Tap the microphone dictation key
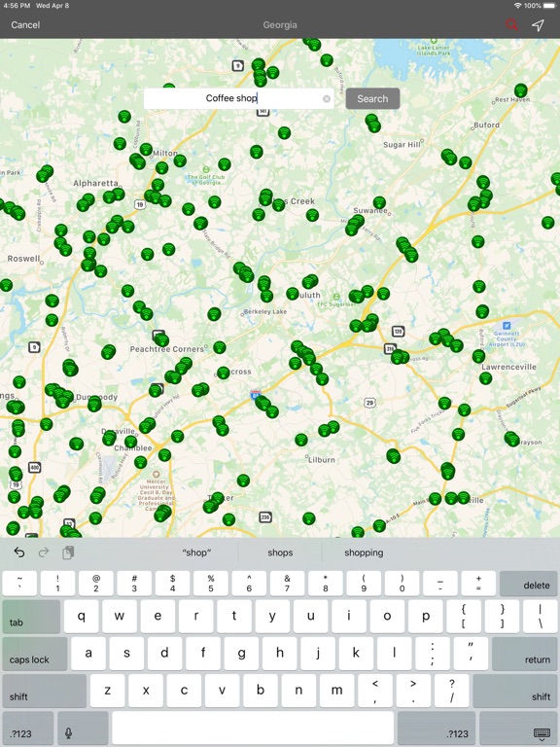 tap(83, 729)
